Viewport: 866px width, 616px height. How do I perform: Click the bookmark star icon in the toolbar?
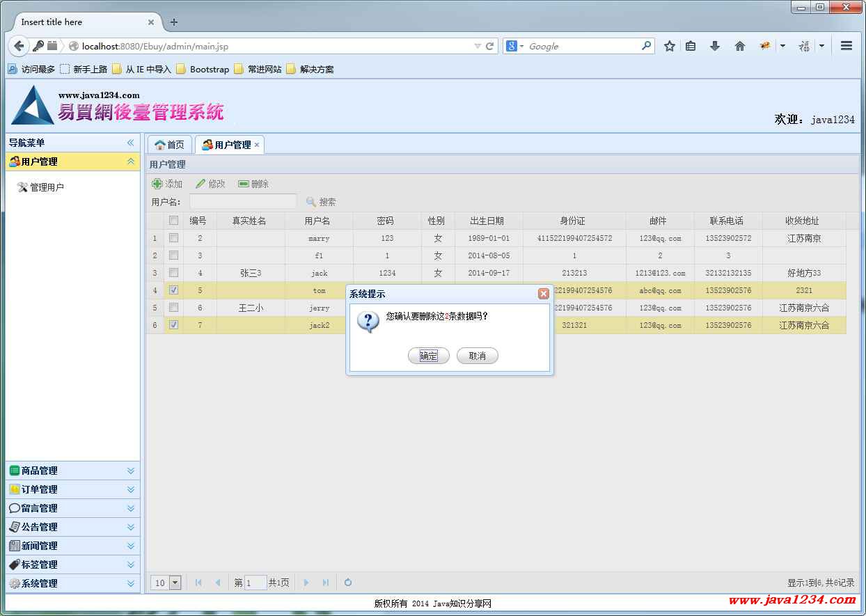[669, 46]
